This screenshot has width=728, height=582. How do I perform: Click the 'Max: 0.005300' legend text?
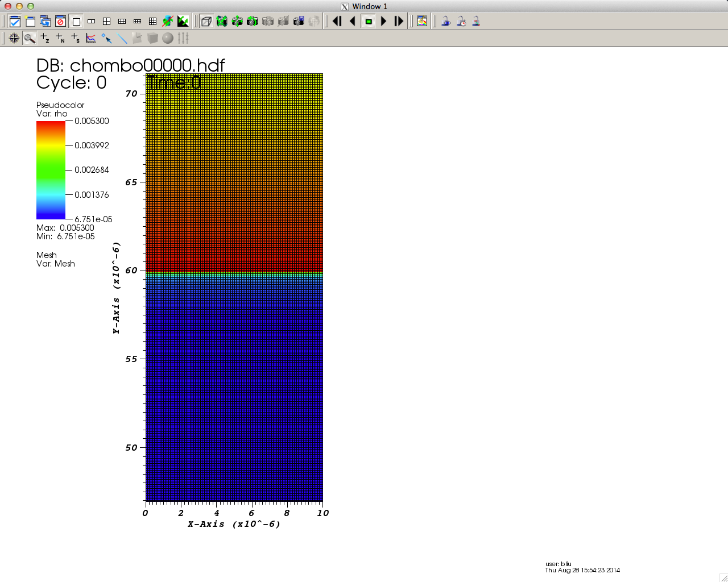(x=65, y=228)
